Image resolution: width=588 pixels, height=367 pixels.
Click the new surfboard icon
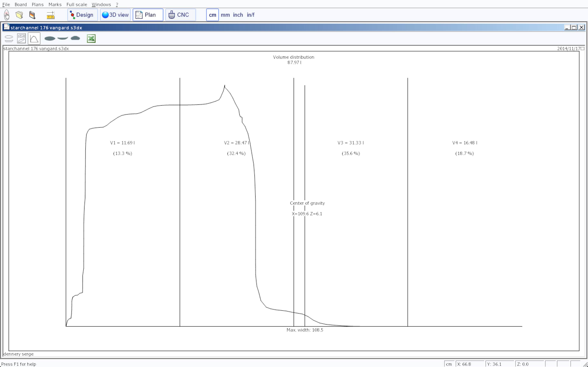click(7, 15)
